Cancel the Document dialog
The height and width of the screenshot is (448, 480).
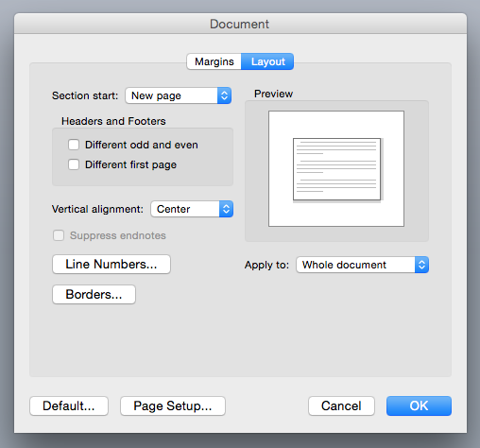click(x=341, y=405)
